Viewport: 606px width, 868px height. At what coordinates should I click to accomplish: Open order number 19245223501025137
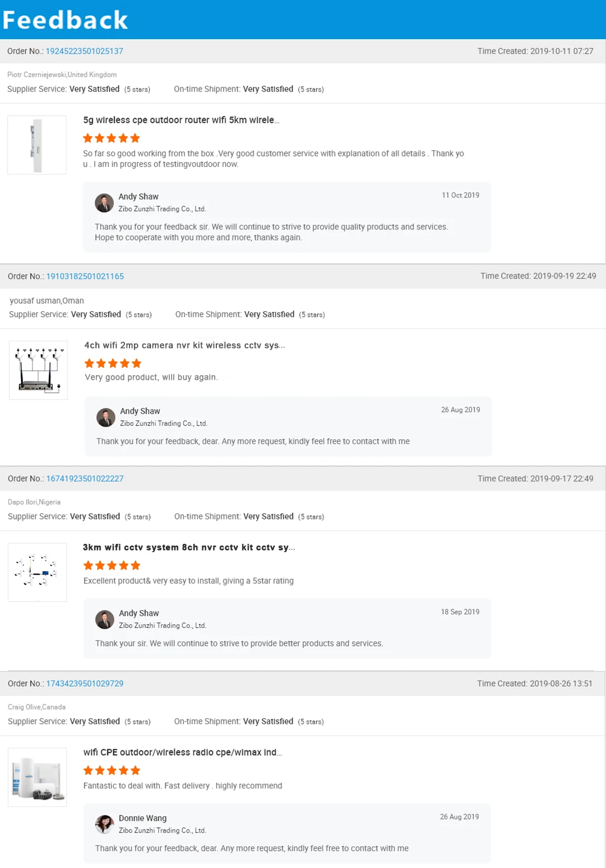click(84, 51)
